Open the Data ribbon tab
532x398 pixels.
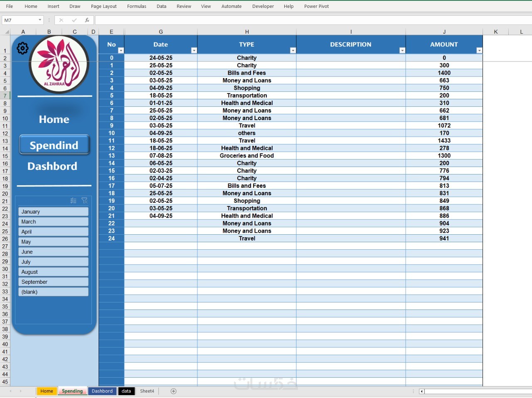tap(162, 6)
